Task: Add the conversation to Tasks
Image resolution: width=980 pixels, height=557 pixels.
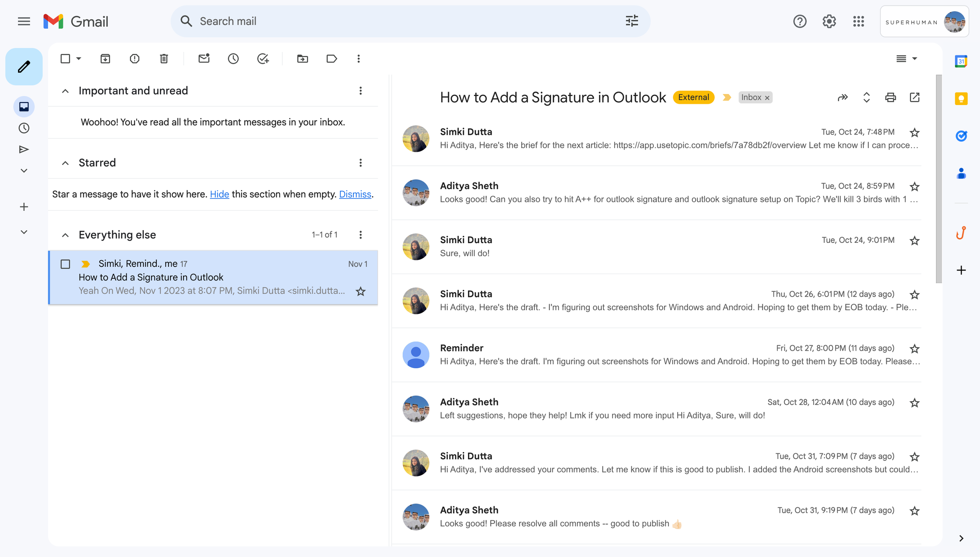Action: pyautogui.click(x=263, y=58)
